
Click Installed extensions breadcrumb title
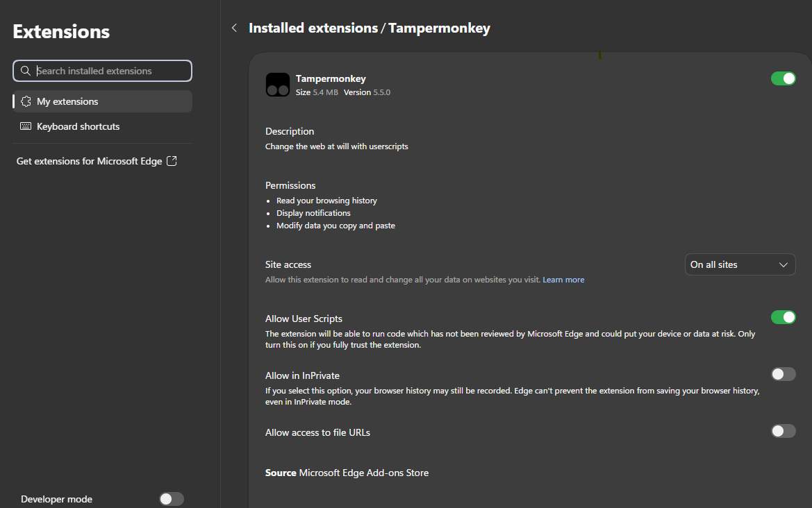point(313,28)
